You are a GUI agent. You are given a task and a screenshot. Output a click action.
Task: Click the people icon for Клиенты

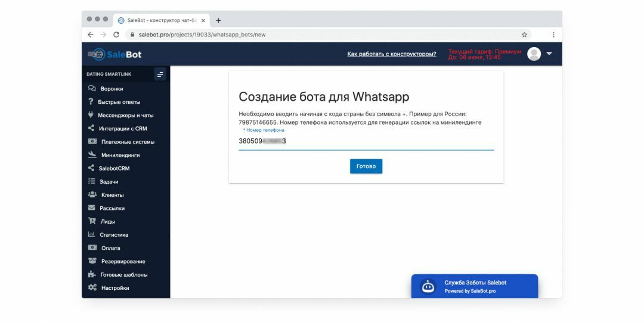(x=92, y=194)
